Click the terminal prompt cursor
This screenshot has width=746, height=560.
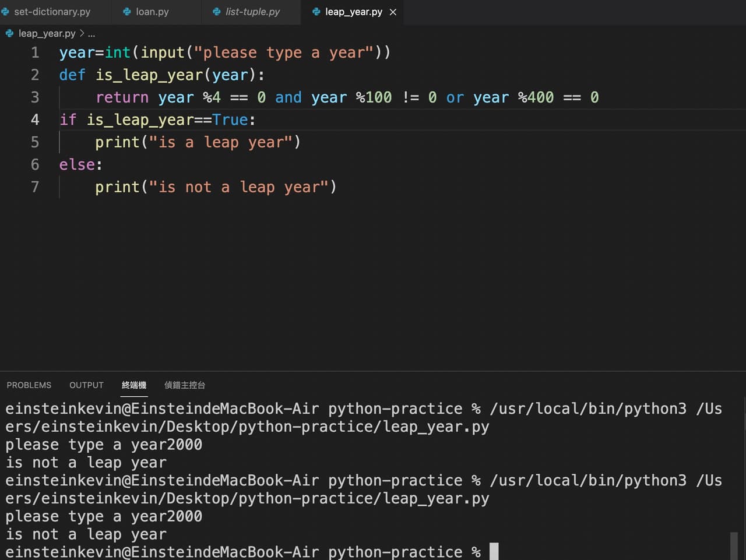(x=494, y=551)
